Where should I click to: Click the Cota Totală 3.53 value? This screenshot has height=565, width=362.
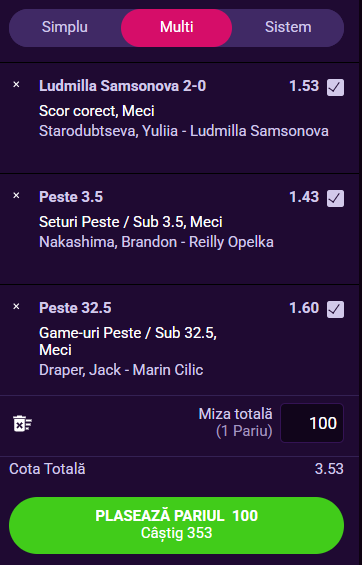pyautogui.click(x=329, y=469)
